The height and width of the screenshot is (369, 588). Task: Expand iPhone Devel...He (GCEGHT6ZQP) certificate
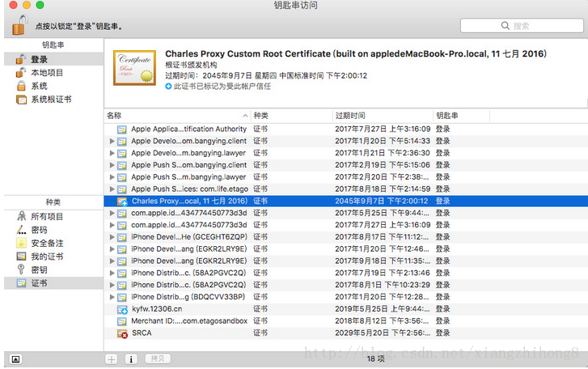coord(112,237)
